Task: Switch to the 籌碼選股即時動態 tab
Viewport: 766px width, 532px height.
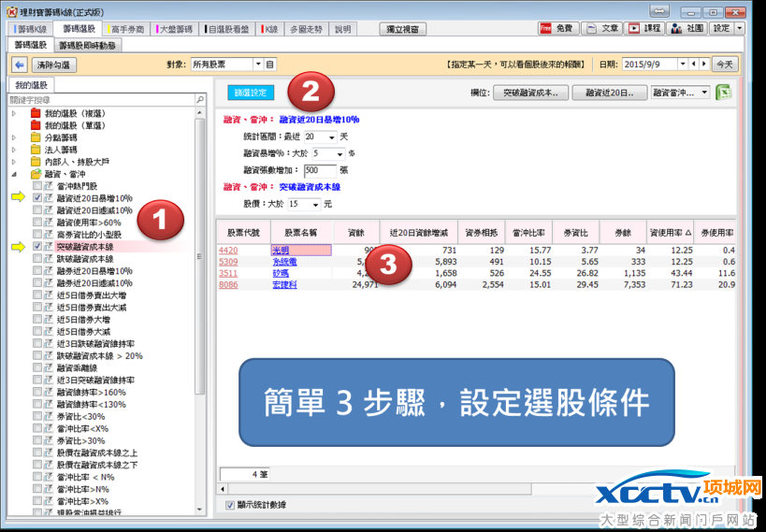Action: tap(87, 45)
